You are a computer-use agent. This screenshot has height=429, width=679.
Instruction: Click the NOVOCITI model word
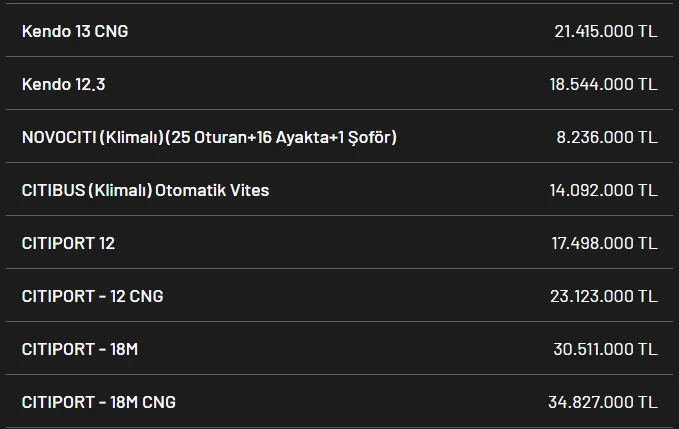58,137
